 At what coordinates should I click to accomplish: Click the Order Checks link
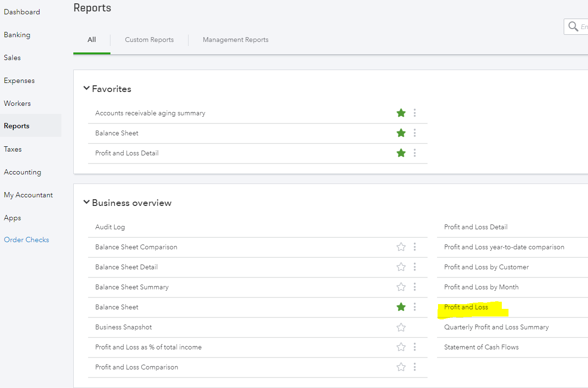click(x=27, y=240)
